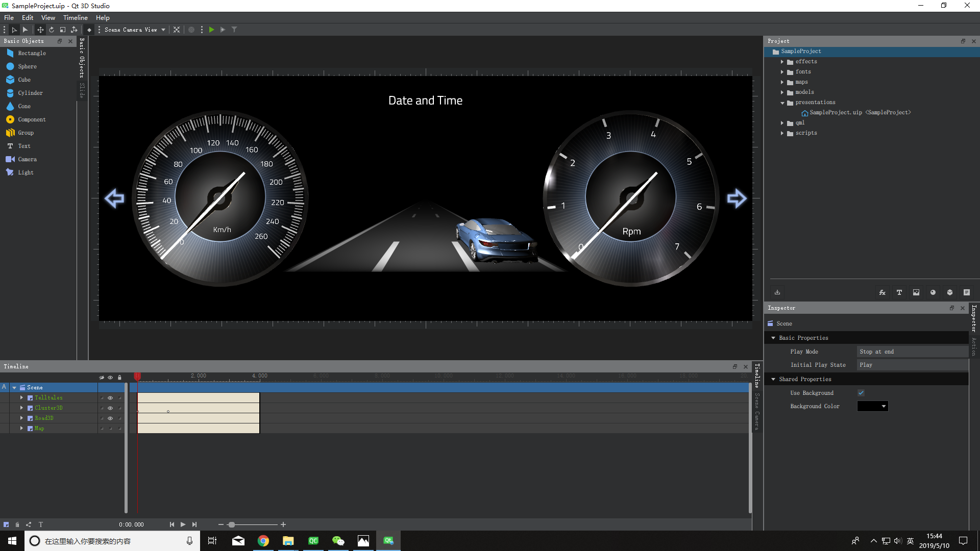Toggle the Use Background checkbox
Viewport: 980px width, 551px height.
coord(861,393)
